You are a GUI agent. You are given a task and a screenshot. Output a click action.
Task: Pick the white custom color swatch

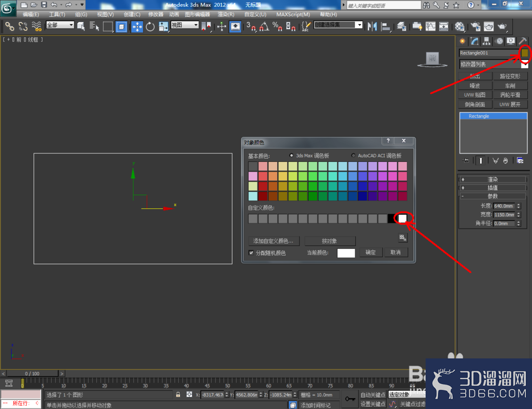tap(402, 218)
